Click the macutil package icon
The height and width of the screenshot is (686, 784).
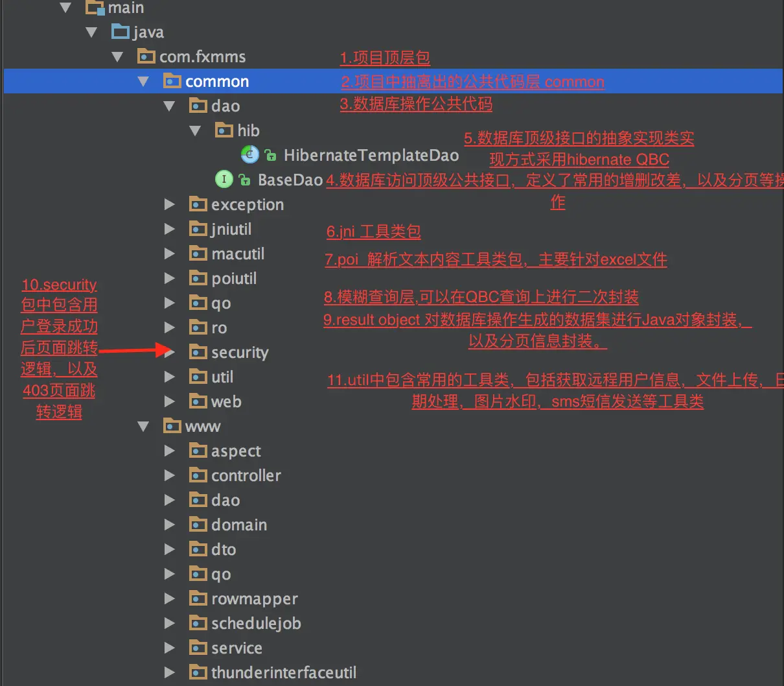[x=198, y=254]
